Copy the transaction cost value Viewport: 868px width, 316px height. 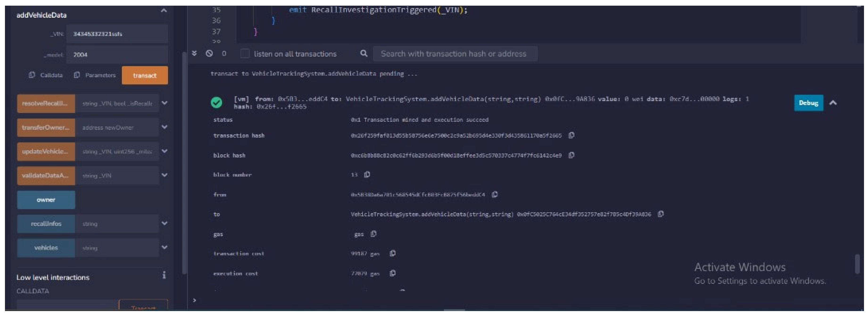[393, 253]
